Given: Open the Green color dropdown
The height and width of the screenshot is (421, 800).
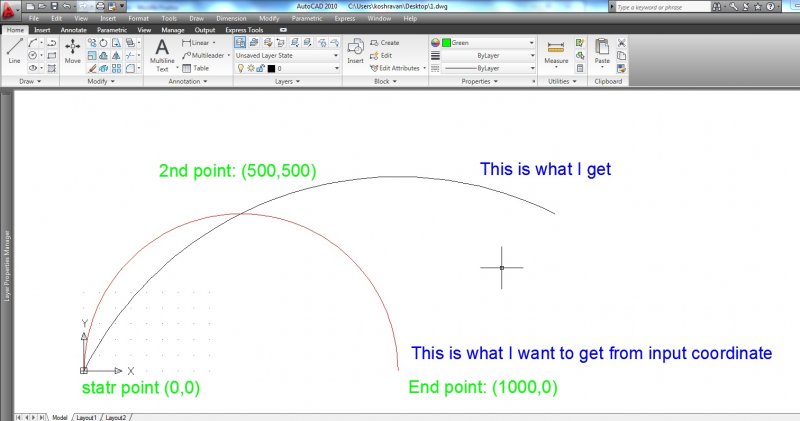Looking at the screenshot, I should coord(483,43).
